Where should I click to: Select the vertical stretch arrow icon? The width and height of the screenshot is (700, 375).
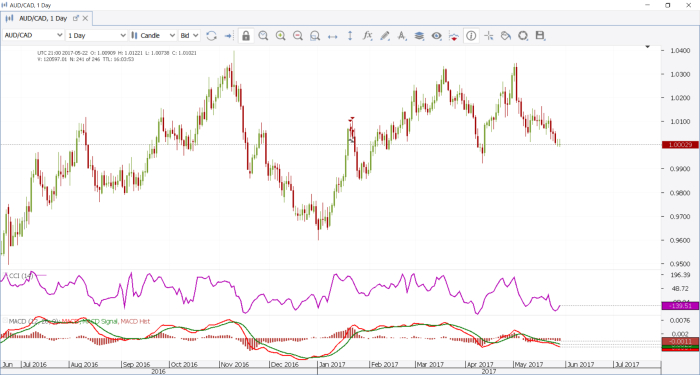point(350,36)
